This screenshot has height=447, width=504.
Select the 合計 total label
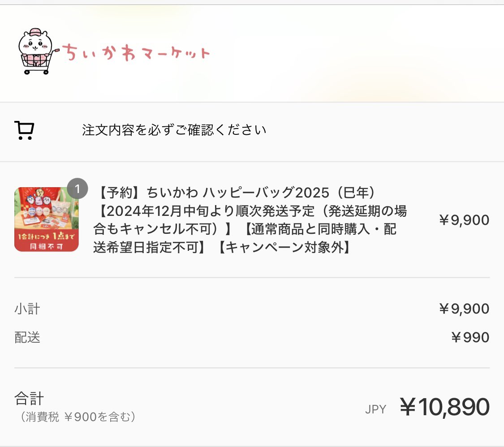(x=29, y=399)
